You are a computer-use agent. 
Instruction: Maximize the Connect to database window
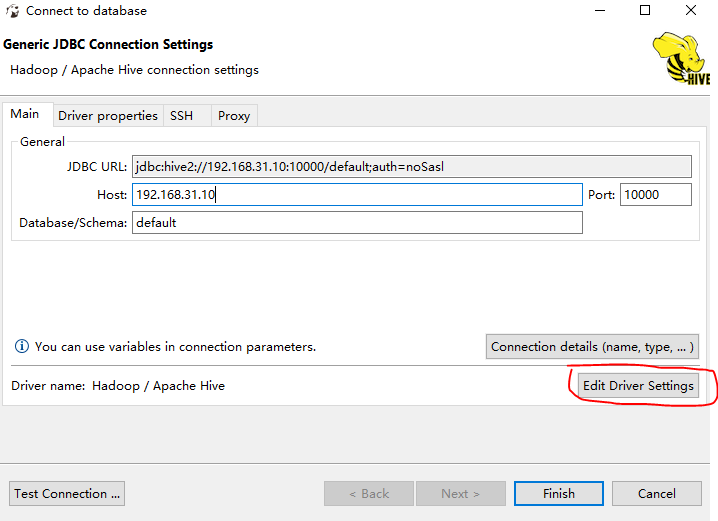(645, 11)
